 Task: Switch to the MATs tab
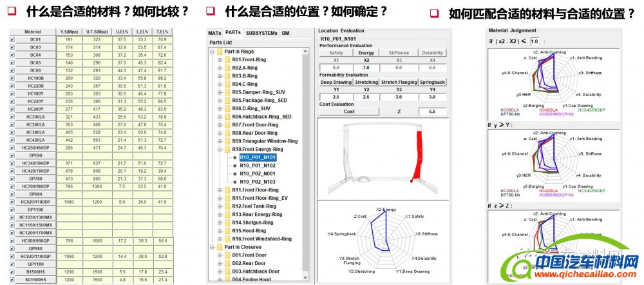(215, 32)
